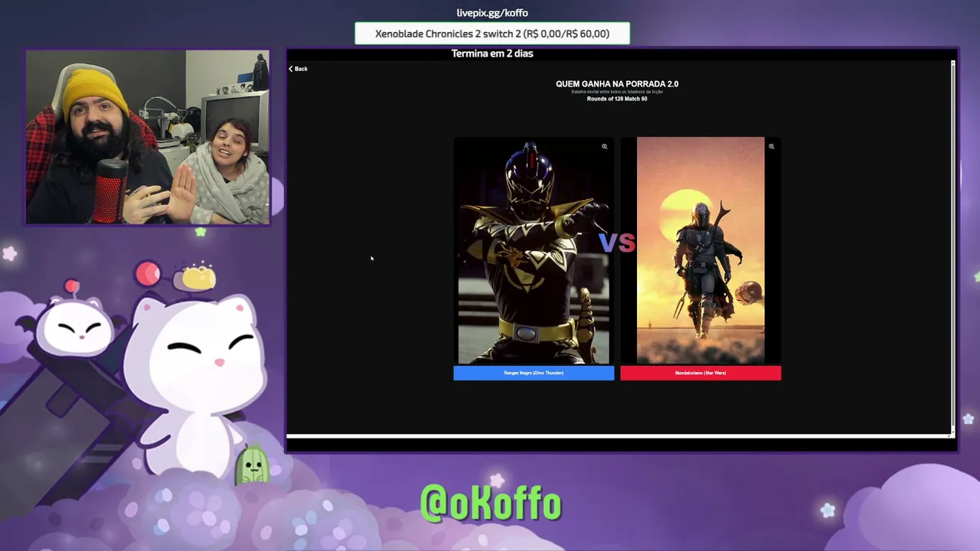Select the Black Ranger picture

[534, 250]
